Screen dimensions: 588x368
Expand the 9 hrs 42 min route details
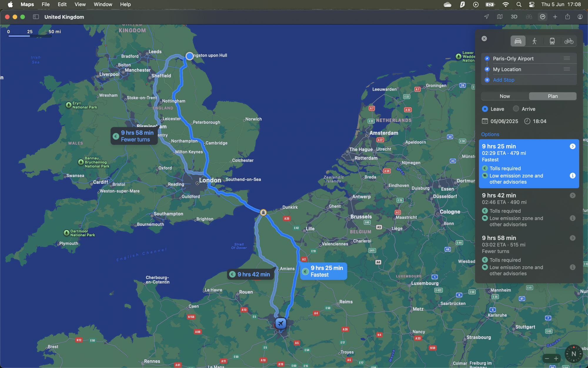coord(572,195)
